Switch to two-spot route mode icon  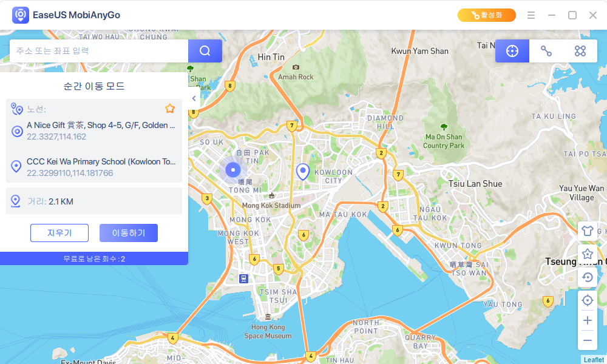pos(546,51)
